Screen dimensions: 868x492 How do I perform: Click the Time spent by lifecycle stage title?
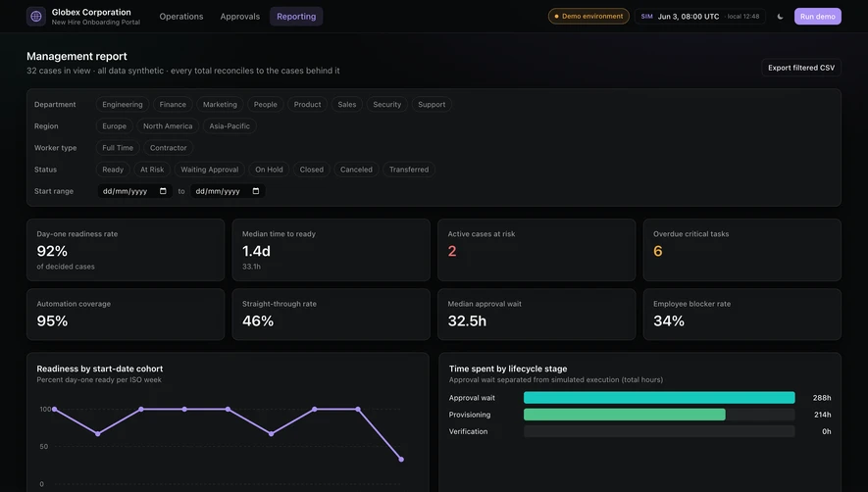pyautogui.click(x=508, y=369)
